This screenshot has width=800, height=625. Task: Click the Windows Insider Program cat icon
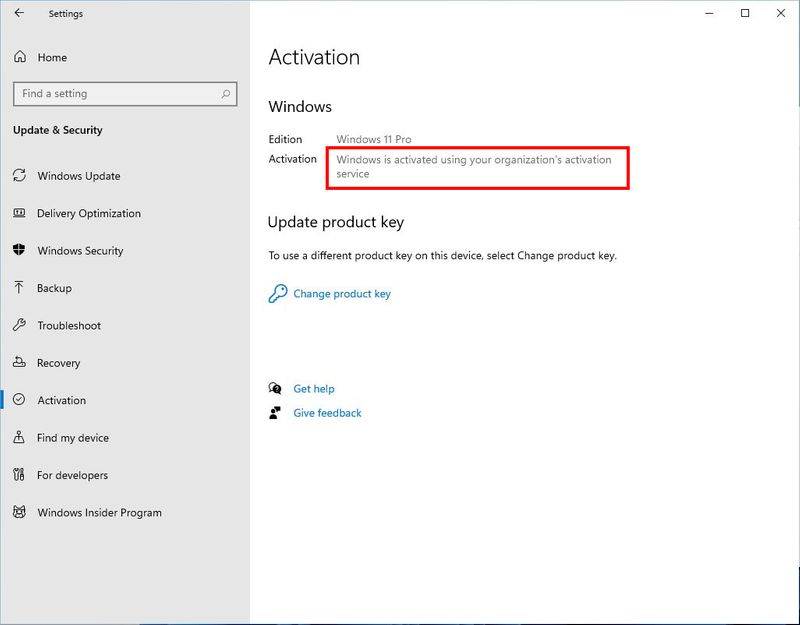click(x=19, y=512)
